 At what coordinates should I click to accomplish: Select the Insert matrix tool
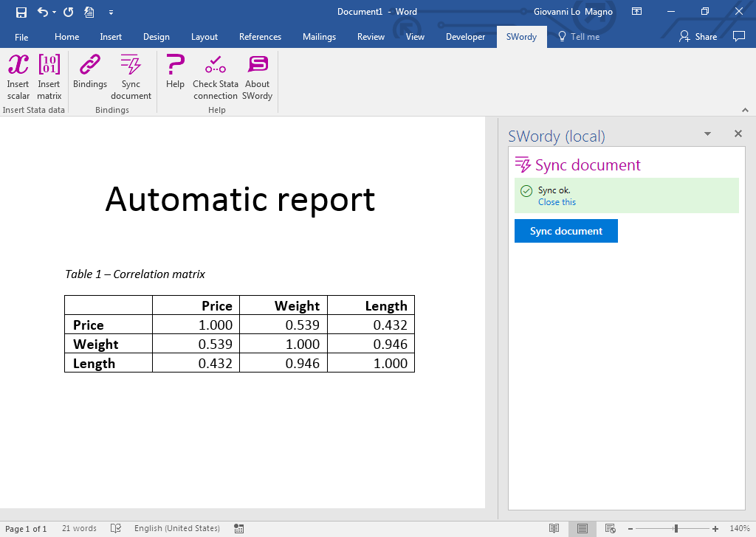click(49, 77)
